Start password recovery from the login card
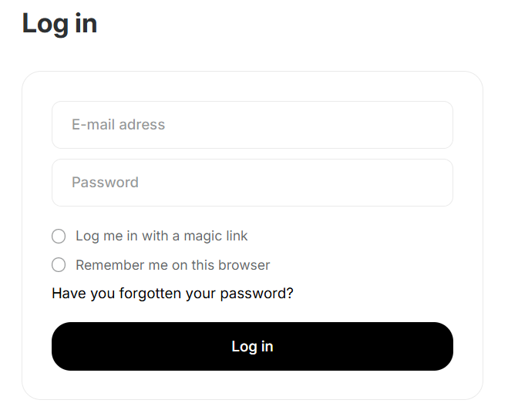The width and height of the screenshot is (508, 420). point(173,294)
